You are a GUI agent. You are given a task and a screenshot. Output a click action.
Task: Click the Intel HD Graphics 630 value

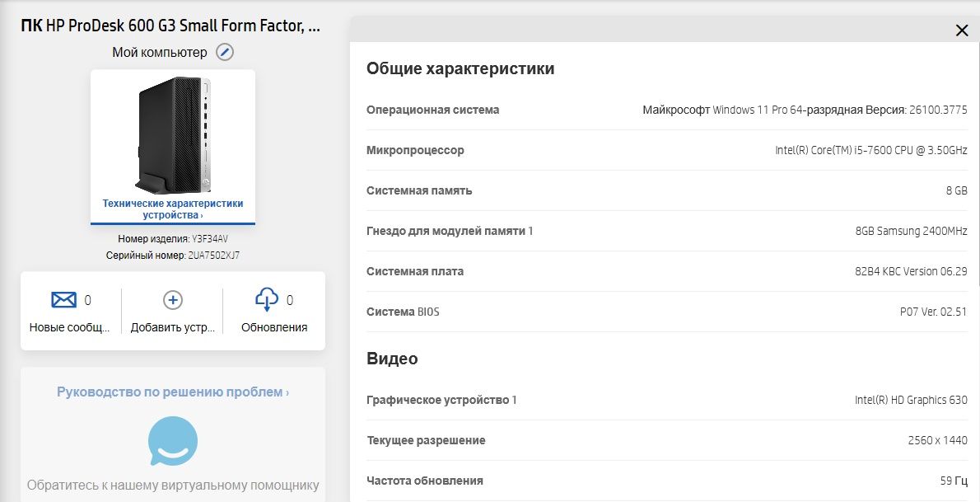click(912, 400)
